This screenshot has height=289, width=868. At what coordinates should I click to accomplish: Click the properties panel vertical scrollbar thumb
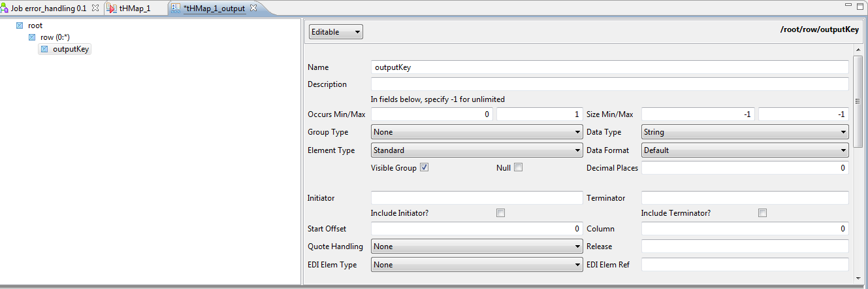point(858,101)
